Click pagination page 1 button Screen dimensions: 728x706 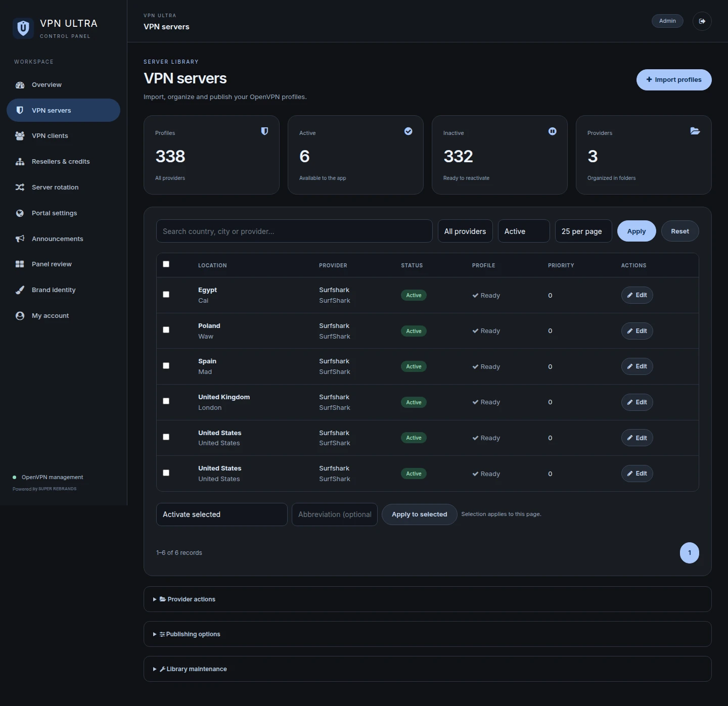(690, 553)
